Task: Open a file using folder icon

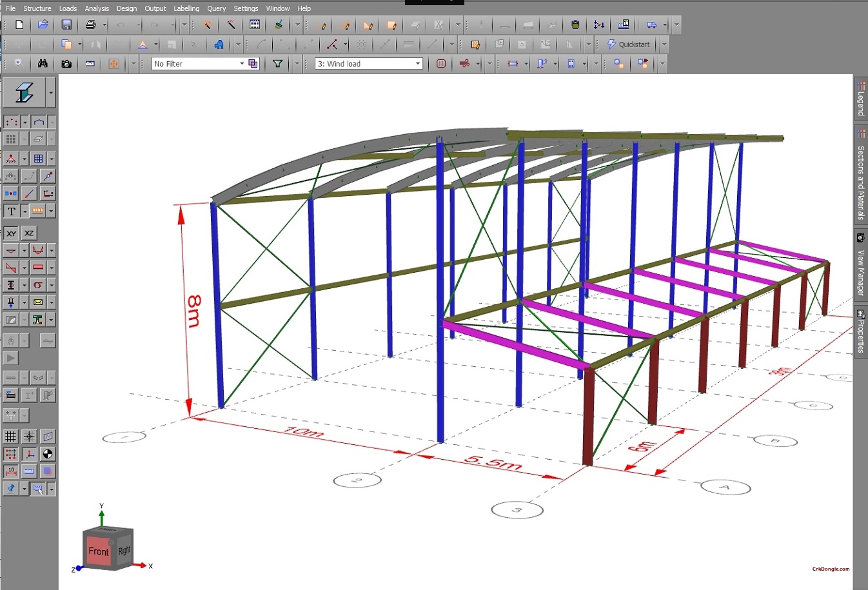Action: (43, 25)
